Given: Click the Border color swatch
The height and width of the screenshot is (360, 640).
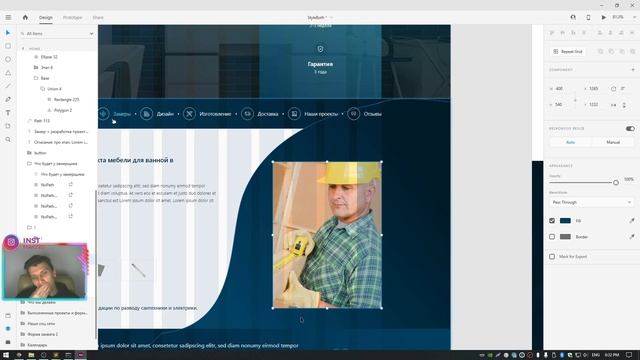Looking at the screenshot, I should 565,237.
